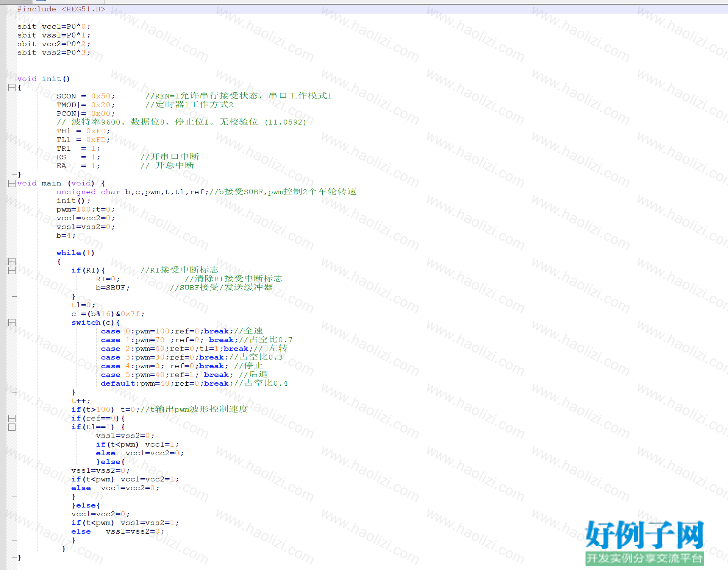Click the c =(b%16)&0x7f line
Viewport: 728px width, 570px height.
108,314
